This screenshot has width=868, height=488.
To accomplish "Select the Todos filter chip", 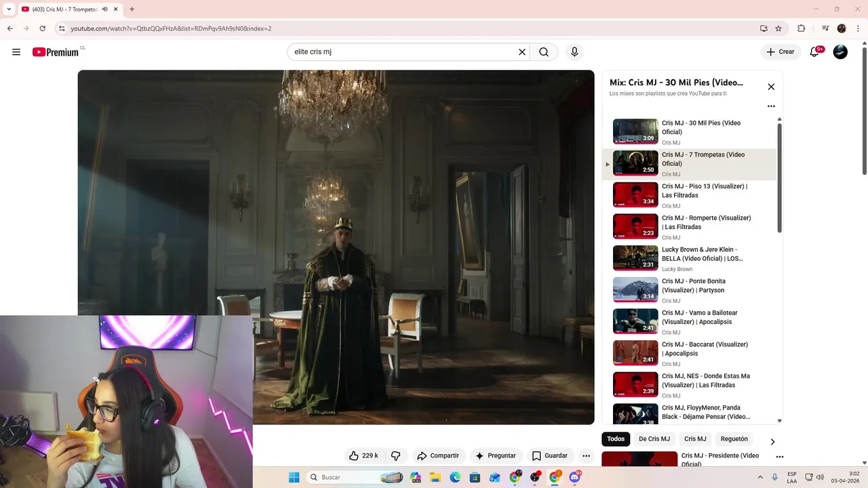I will 616,439.
